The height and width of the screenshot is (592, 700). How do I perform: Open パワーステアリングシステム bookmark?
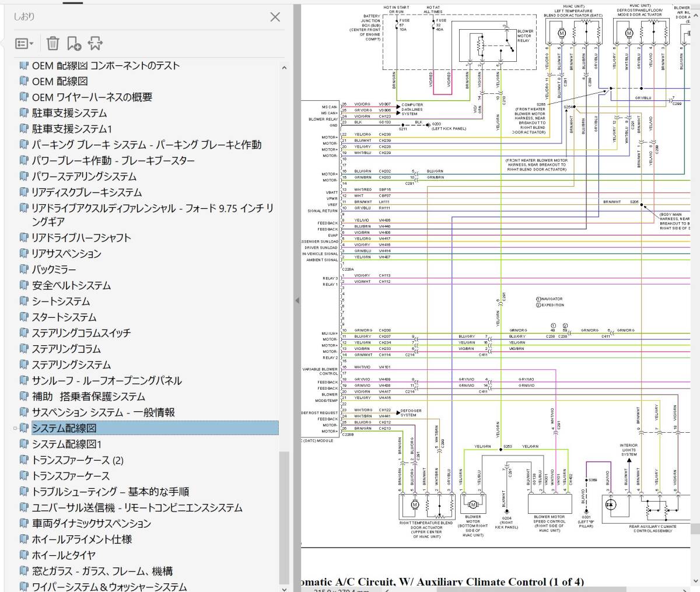(x=84, y=176)
